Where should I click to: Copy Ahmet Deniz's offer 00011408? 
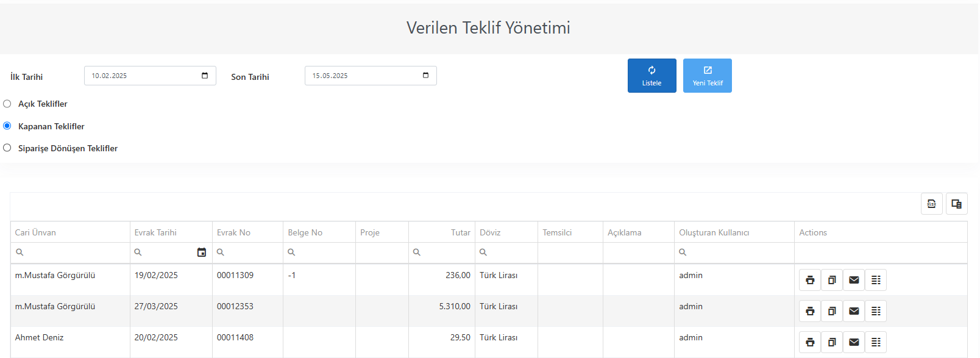click(x=832, y=342)
